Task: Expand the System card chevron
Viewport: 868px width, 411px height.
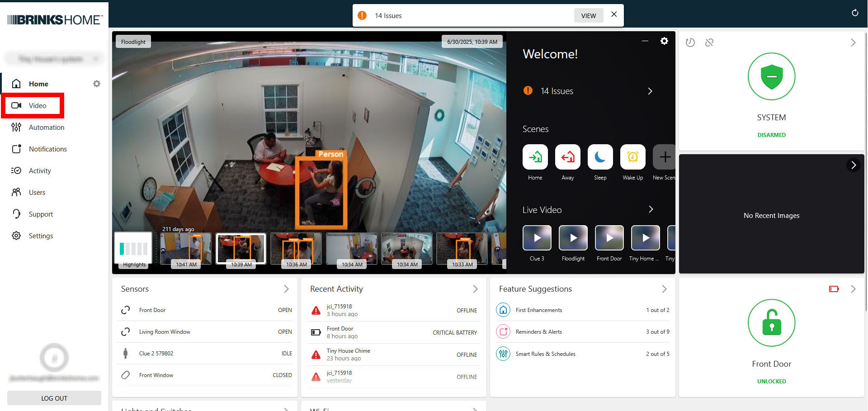Action: point(853,43)
